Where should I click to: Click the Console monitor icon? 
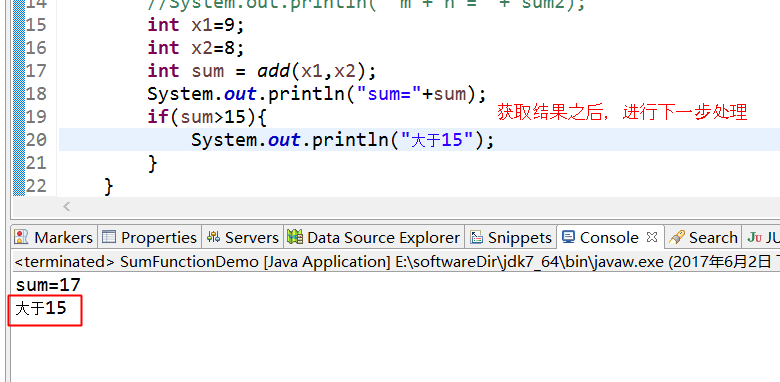coord(569,236)
